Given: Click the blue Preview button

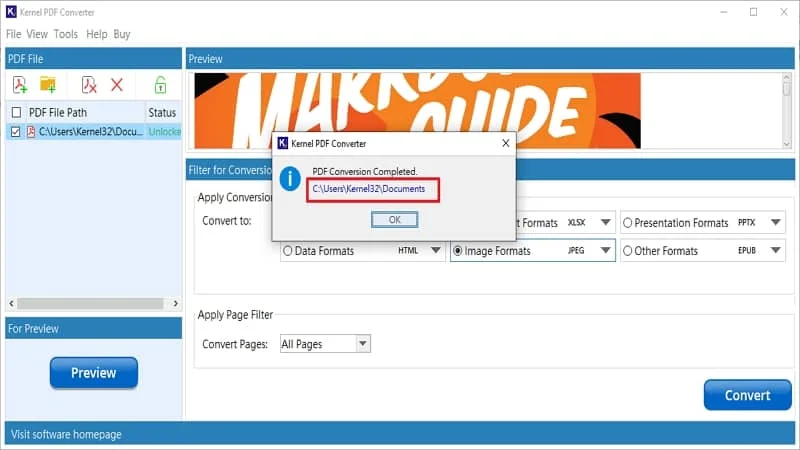Looking at the screenshot, I should coord(94,373).
